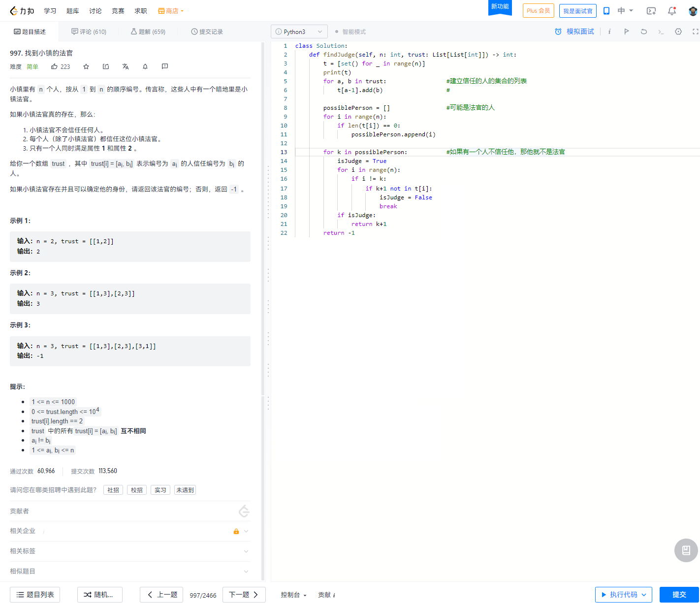
Task: Click the bell subscribe icon under title
Action: (x=145, y=66)
